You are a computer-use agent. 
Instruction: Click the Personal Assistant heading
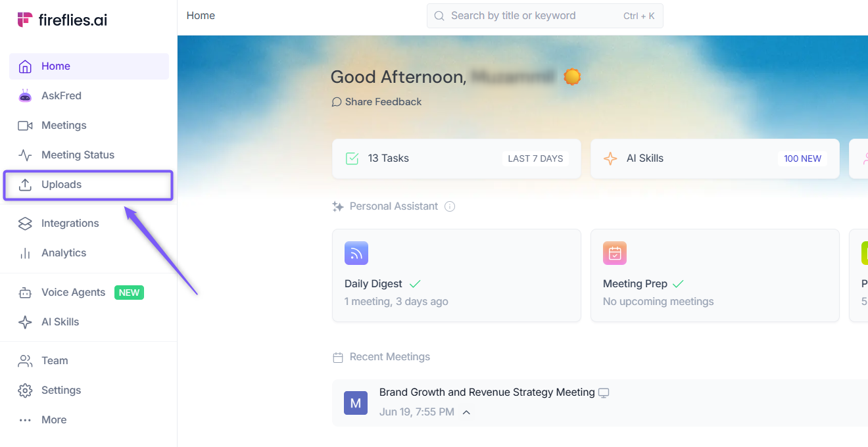394,206
